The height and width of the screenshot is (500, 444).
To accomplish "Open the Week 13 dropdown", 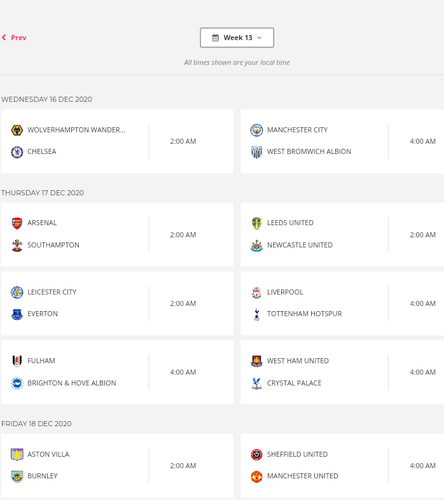I will tap(237, 38).
